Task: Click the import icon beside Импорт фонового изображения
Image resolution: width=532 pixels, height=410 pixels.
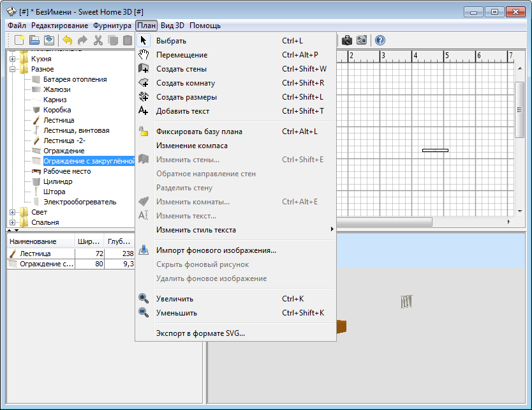Action: 144,250
